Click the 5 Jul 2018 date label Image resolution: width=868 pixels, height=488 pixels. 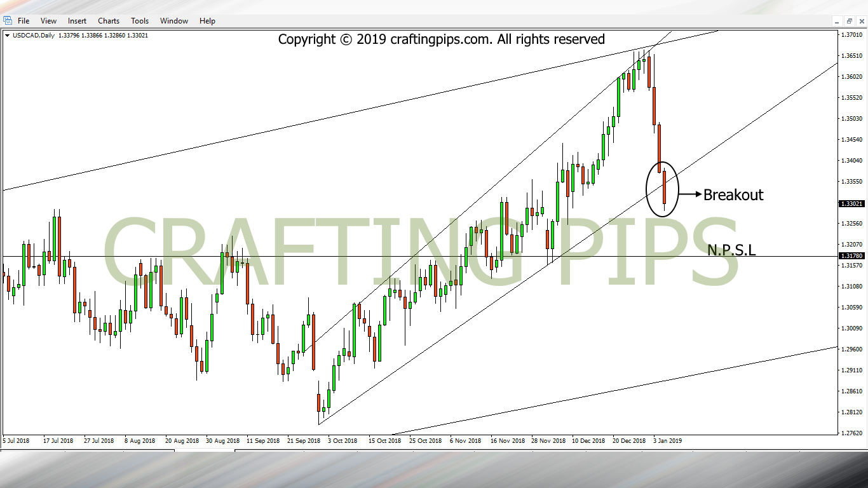[16, 440]
